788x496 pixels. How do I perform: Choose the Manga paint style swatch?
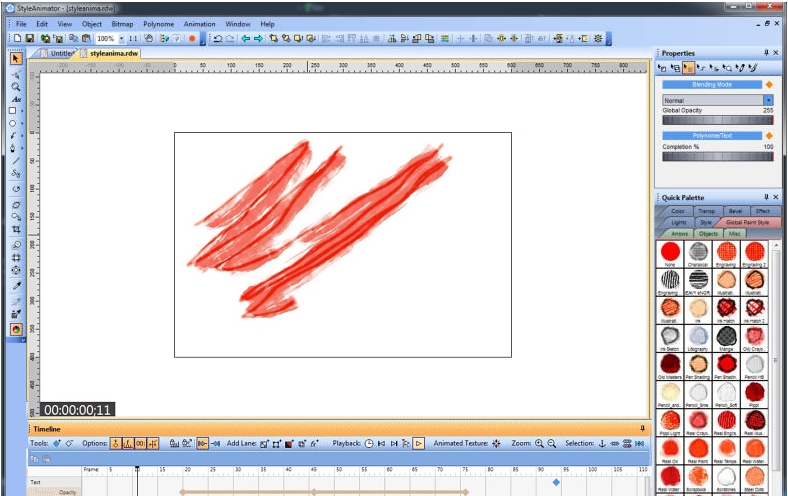tap(726, 338)
